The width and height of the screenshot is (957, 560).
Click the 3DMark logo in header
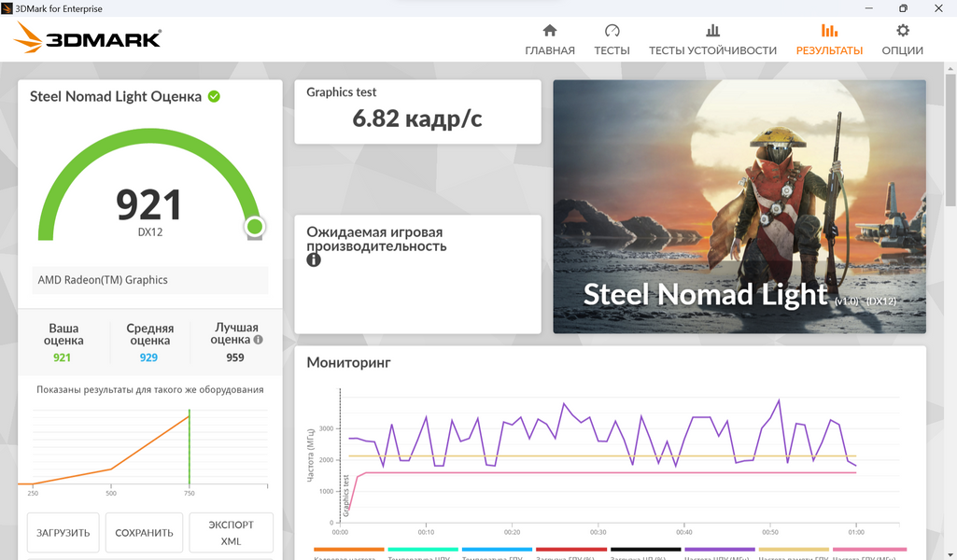coord(89,38)
